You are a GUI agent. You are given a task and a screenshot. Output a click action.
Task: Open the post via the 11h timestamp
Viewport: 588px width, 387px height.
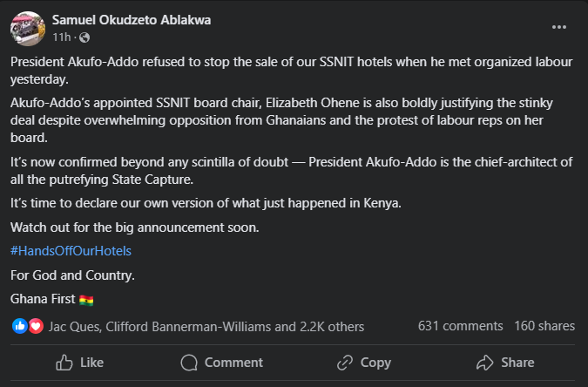61,38
